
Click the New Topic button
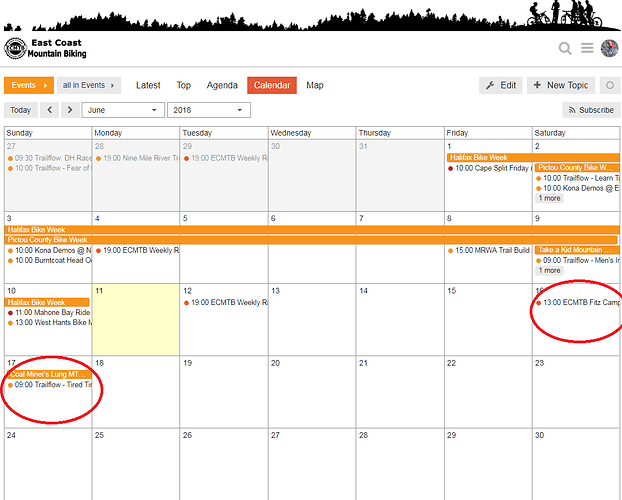[x=561, y=85]
